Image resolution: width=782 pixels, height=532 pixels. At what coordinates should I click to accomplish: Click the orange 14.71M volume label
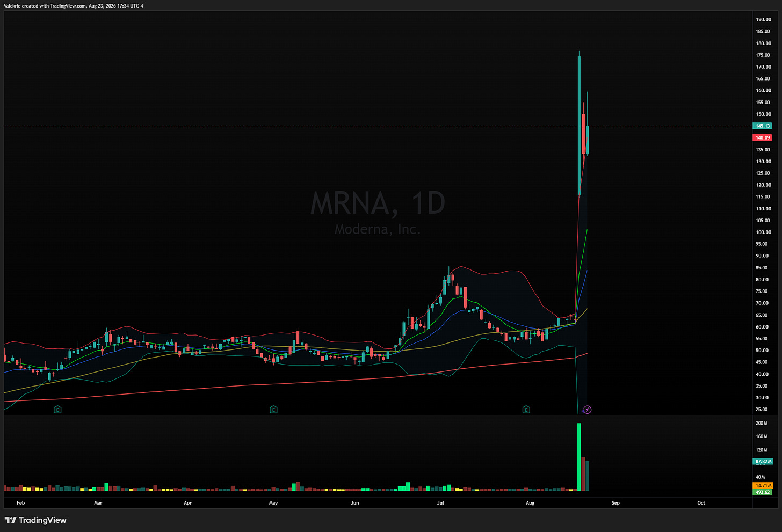point(763,486)
